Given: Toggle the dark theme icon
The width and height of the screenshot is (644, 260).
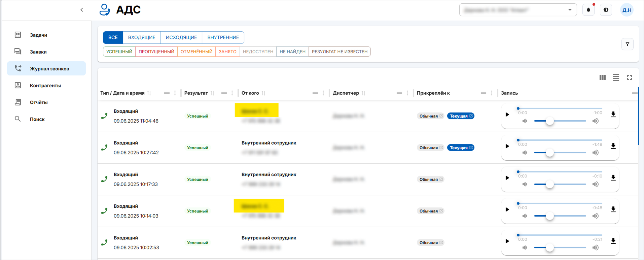Looking at the screenshot, I should point(606,10).
